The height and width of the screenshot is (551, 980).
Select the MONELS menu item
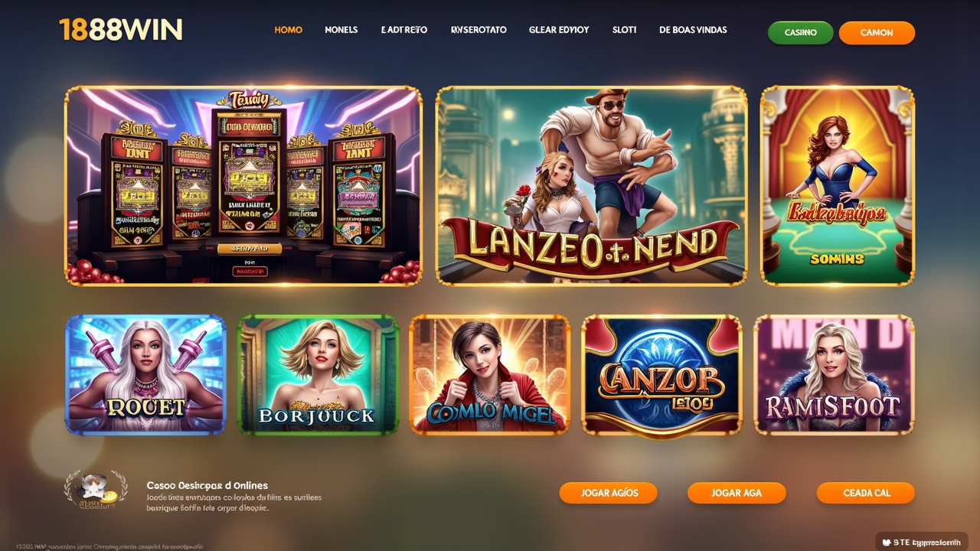[x=341, y=30]
